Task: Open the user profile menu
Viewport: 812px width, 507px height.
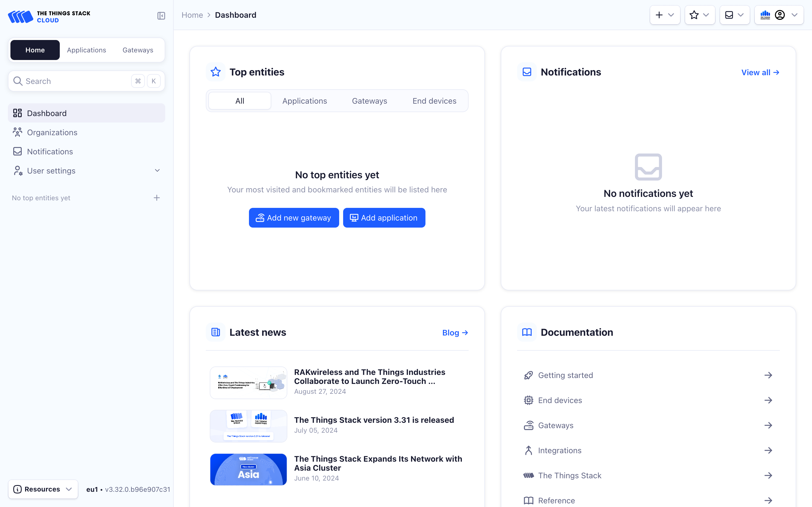Action: [779, 15]
